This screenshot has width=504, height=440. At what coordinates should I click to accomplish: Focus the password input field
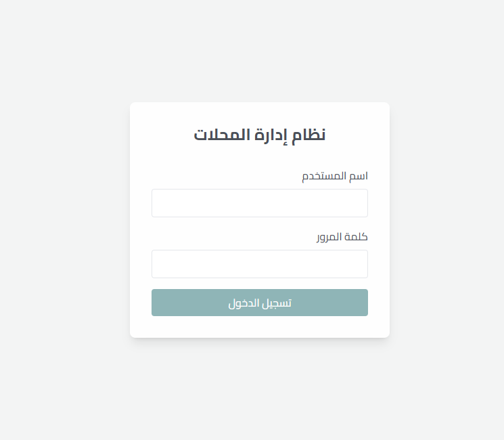click(x=259, y=264)
